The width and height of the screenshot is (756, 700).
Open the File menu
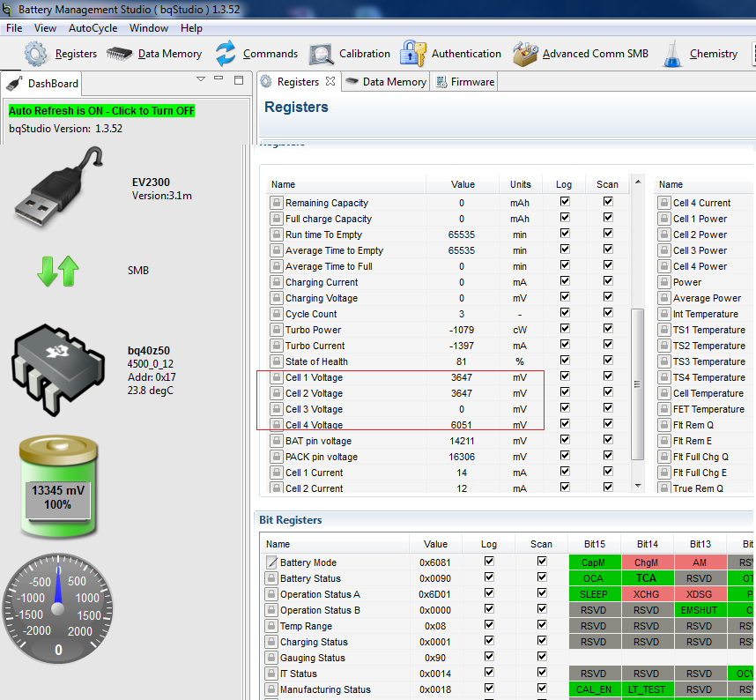tap(14, 28)
